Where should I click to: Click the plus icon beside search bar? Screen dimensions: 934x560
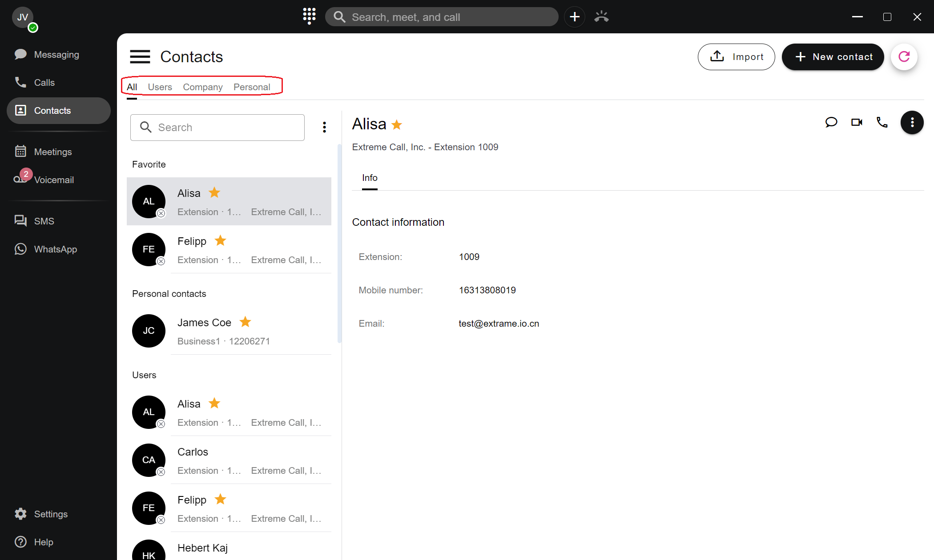pyautogui.click(x=575, y=17)
